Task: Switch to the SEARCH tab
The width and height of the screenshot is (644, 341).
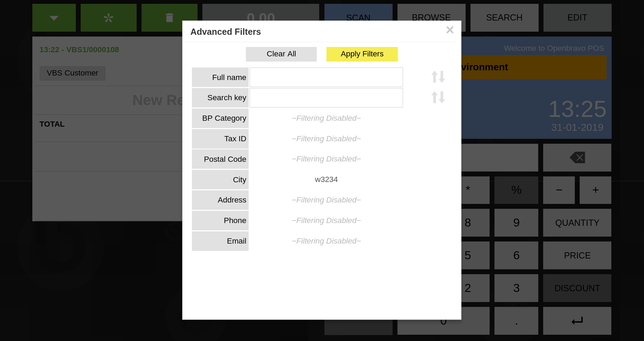Action: pos(504,18)
